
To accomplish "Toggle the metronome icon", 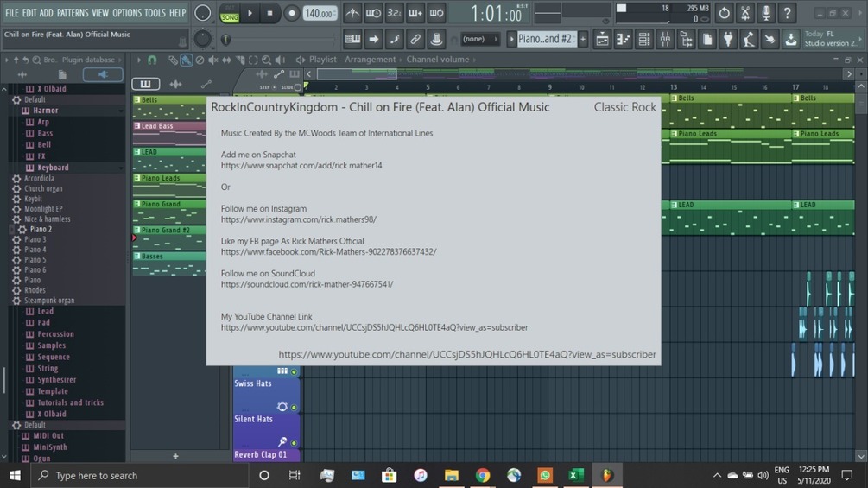I will [352, 13].
